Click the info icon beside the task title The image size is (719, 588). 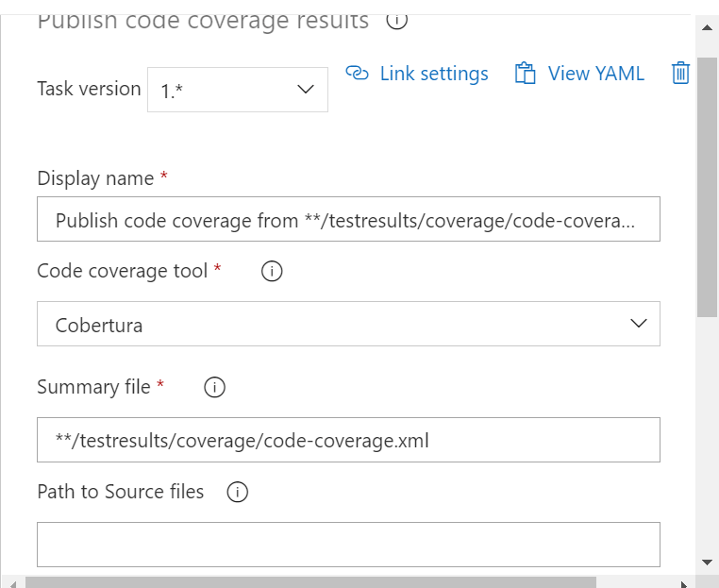(x=397, y=20)
